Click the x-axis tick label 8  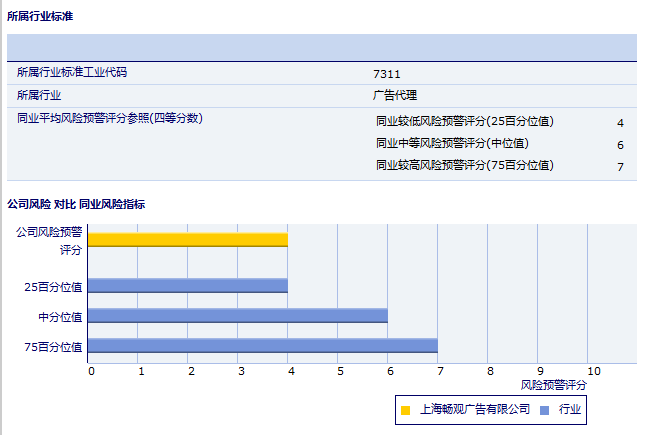pyautogui.click(x=490, y=371)
